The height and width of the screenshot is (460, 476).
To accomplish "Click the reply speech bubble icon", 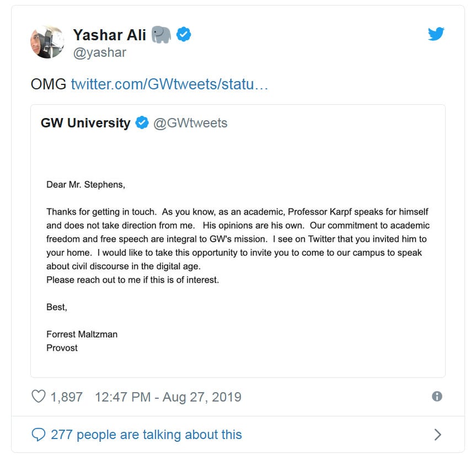I will coord(38,435).
